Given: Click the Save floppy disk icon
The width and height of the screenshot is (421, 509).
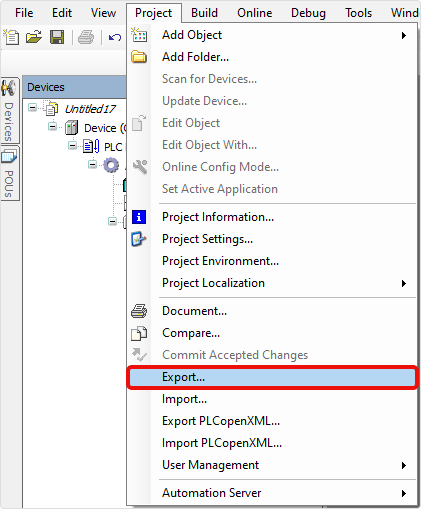Looking at the screenshot, I should [57, 37].
